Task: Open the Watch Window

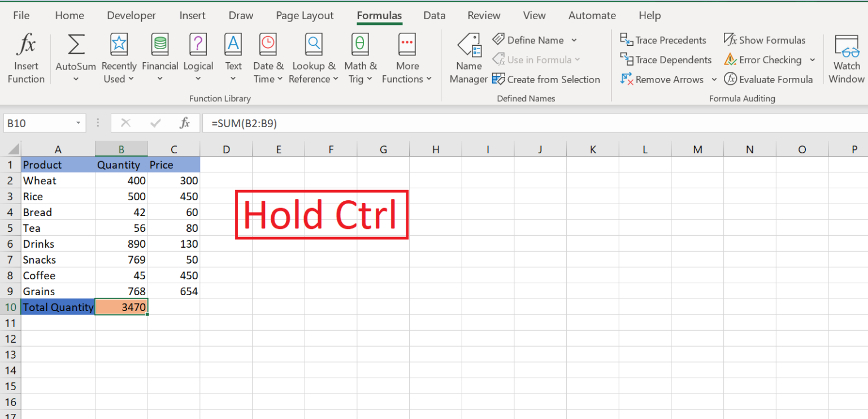Action: [847, 59]
